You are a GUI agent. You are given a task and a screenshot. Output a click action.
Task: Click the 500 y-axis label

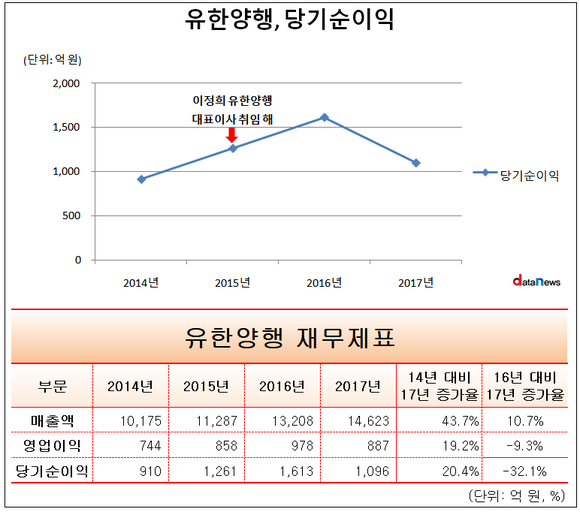pyautogui.click(x=71, y=216)
